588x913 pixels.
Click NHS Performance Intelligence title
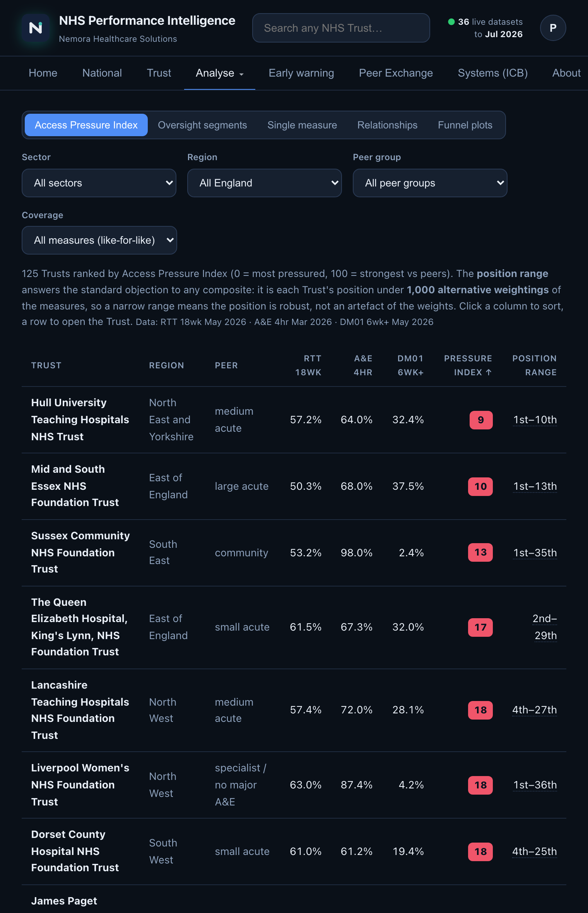pos(147,21)
